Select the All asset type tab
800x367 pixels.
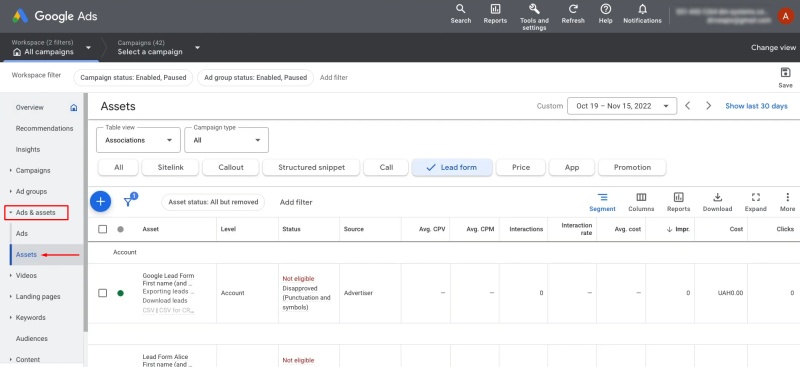pos(118,167)
